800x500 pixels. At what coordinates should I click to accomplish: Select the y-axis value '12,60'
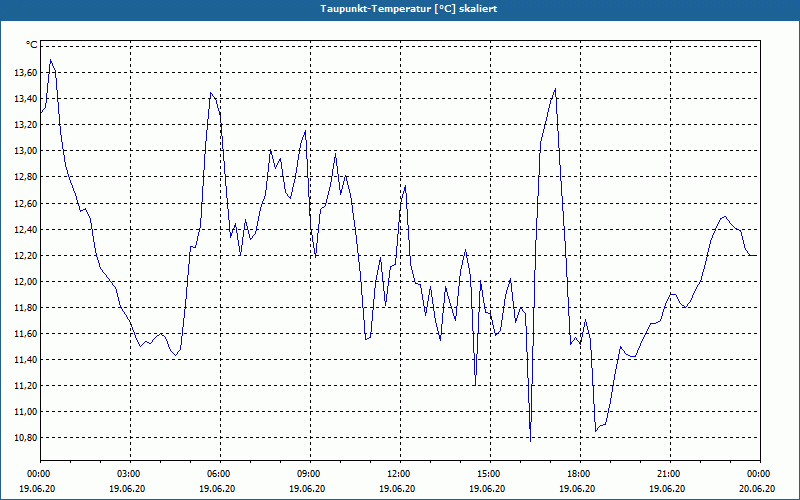click(26, 204)
